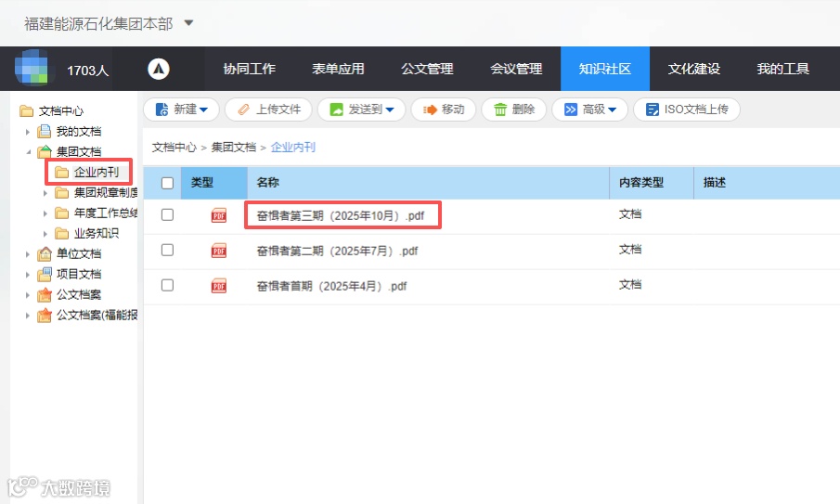This screenshot has height=504, width=840.
Task: Click the 1703人 online user count
Action: [x=88, y=71]
